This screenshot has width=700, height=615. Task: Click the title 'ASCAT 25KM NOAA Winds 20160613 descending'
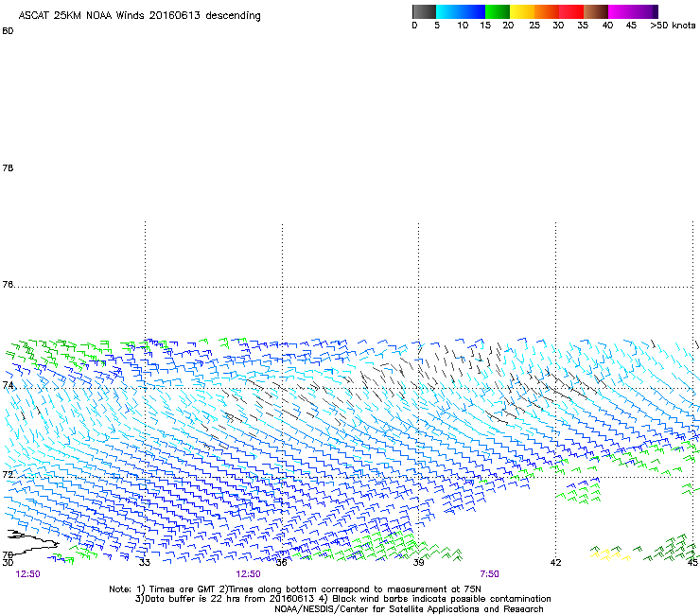pyautogui.click(x=139, y=16)
